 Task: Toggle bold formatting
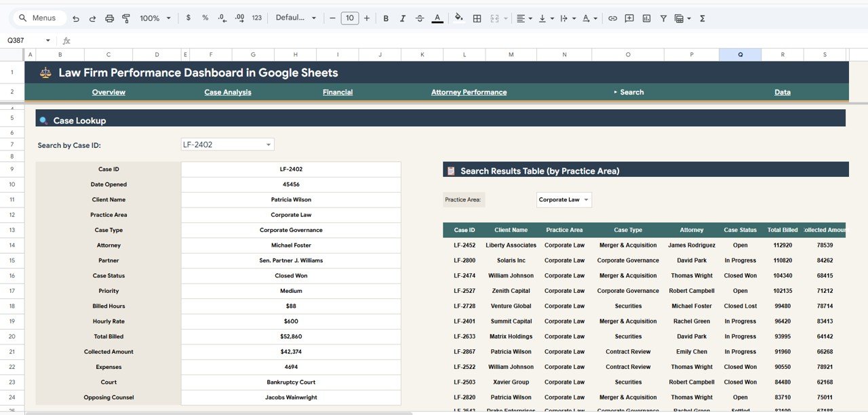386,18
